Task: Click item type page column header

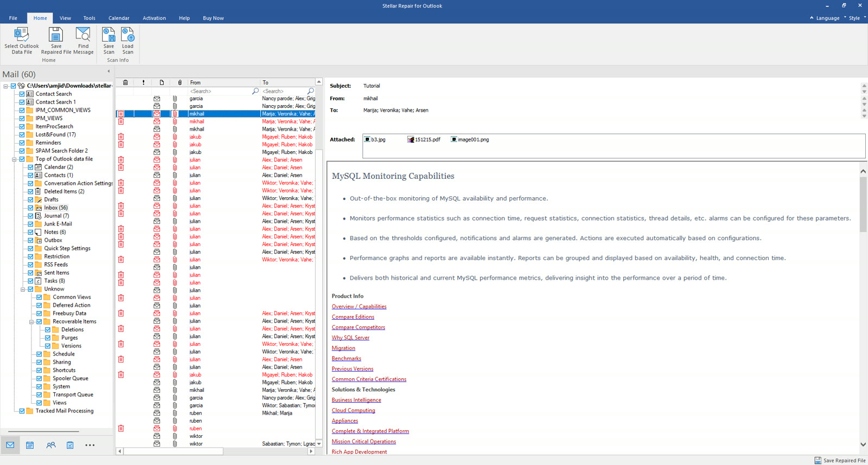Action: tap(162, 82)
